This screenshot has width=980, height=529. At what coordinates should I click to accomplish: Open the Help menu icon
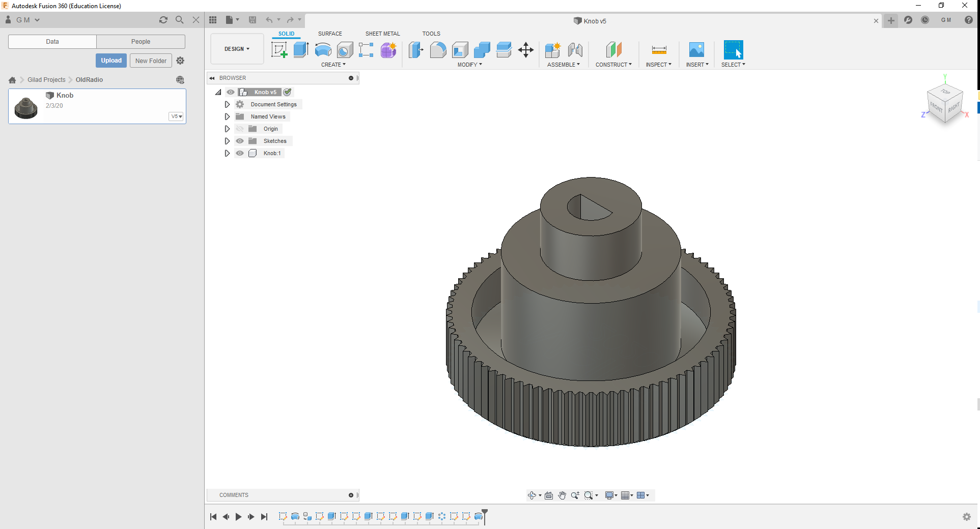pyautogui.click(x=969, y=20)
